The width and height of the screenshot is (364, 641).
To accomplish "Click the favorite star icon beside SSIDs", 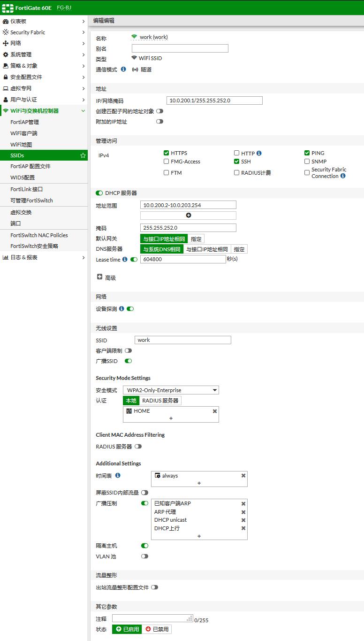I will 83,155.
